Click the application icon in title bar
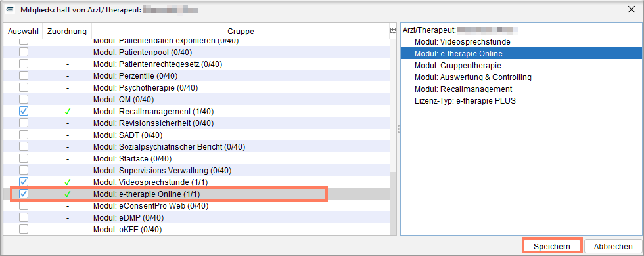The image size is (644, 256). pyautogui.click(x=11, y=10)
